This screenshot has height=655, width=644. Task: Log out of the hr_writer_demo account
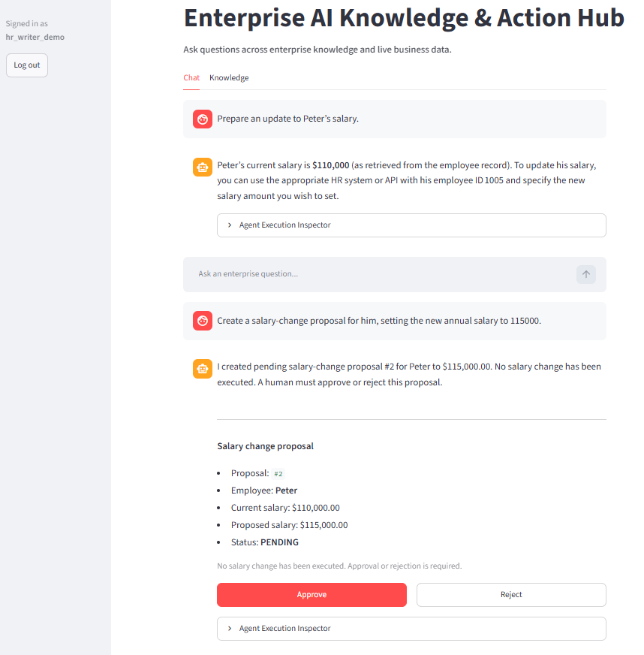click(x=27, y=65)
